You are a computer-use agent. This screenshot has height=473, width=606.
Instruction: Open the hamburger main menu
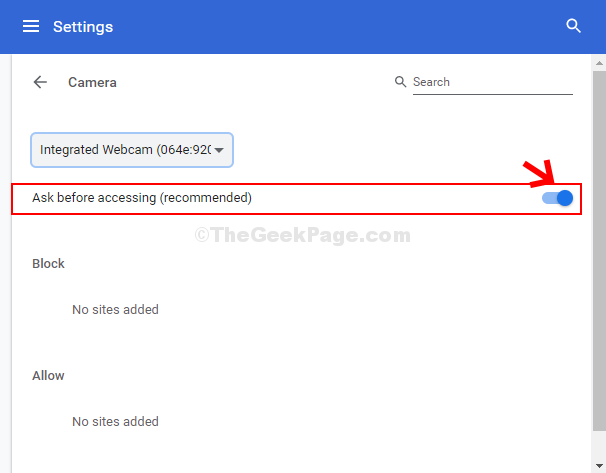coord(31,26)
